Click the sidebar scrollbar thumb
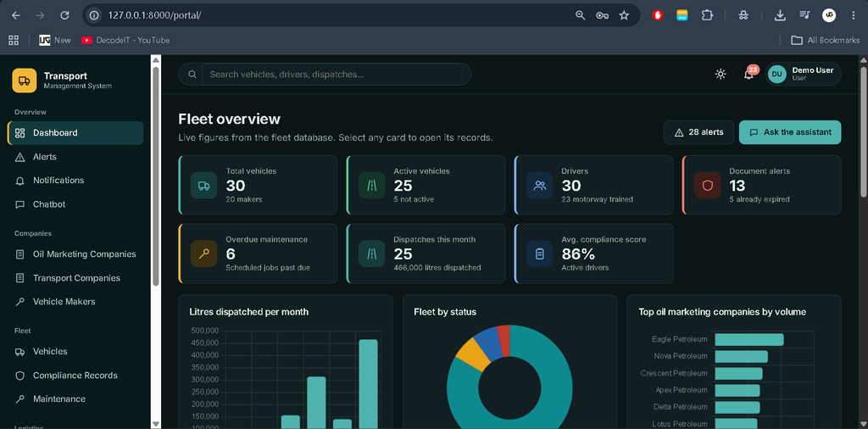Screen dimensions: 868x429 tap(156, 176)
